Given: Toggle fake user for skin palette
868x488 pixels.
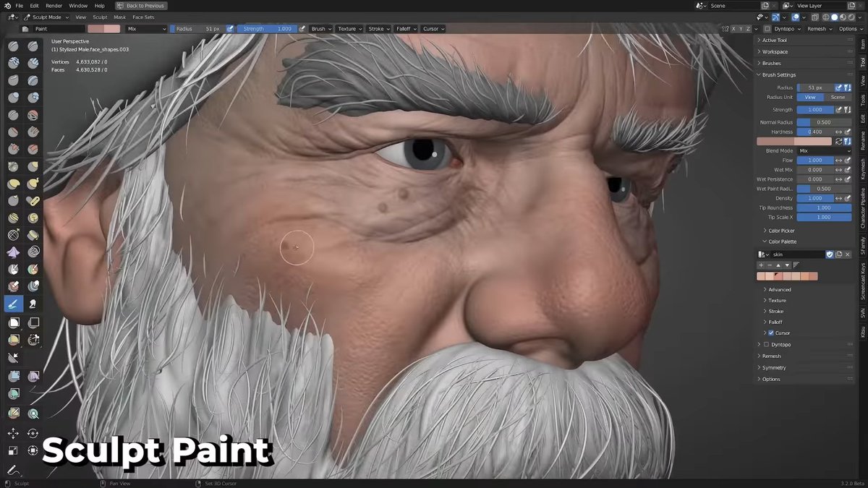Looking at the screenshot, I should [x=830, y=254].
